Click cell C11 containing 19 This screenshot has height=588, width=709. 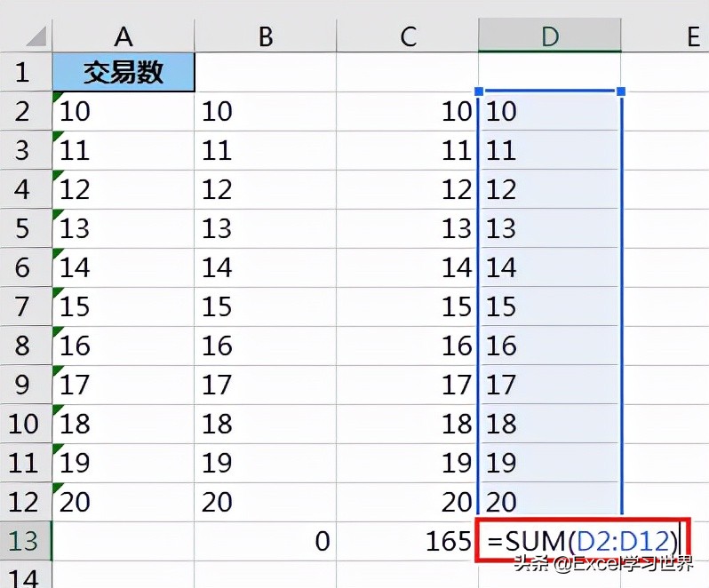408,463
